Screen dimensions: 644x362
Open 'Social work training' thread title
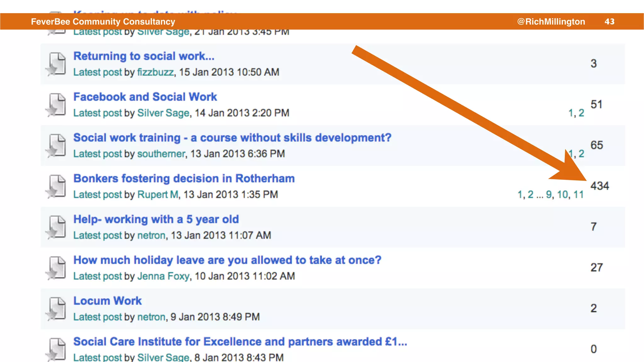click(x=232, y=138)
